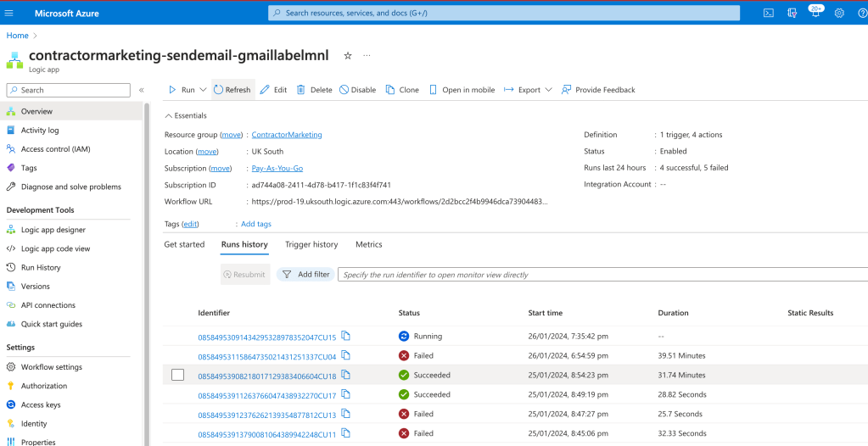Click Open in mobile
This screenshot has height=446, width=868.
pos(462,90)
